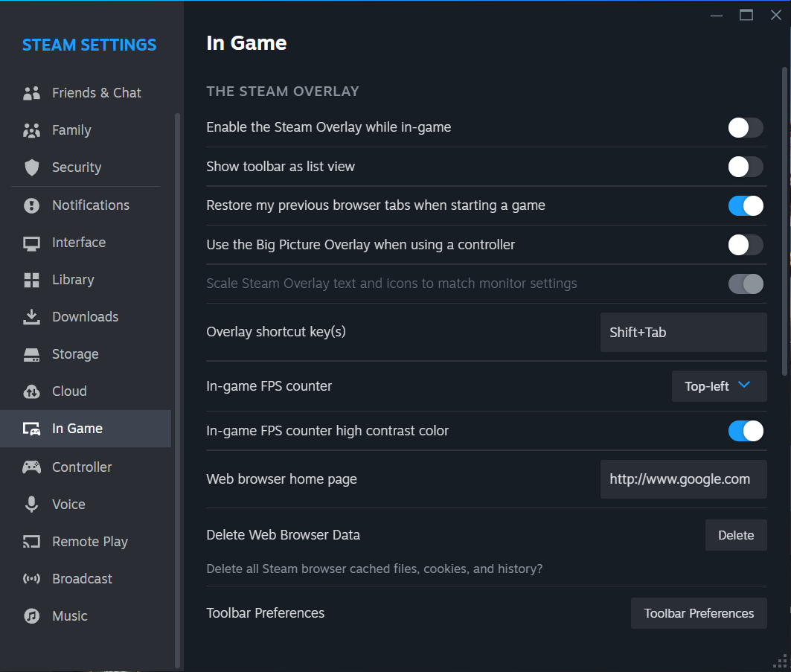Click the Library grid icon

tap(31, 280)
